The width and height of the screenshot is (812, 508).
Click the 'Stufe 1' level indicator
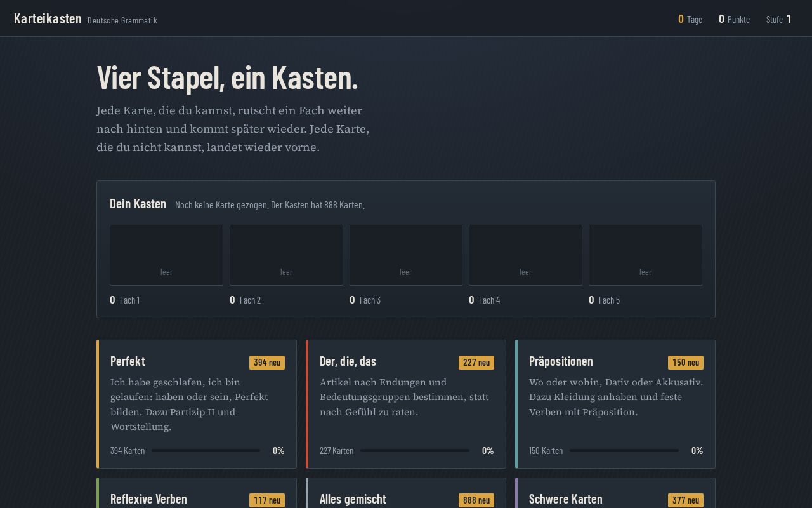779,19
